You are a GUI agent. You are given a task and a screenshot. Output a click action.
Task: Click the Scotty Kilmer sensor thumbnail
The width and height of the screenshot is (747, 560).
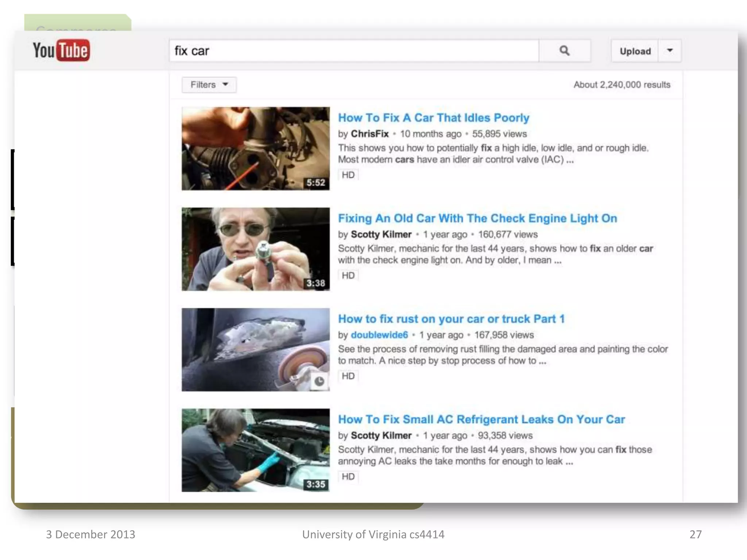(x=255, y=249)
